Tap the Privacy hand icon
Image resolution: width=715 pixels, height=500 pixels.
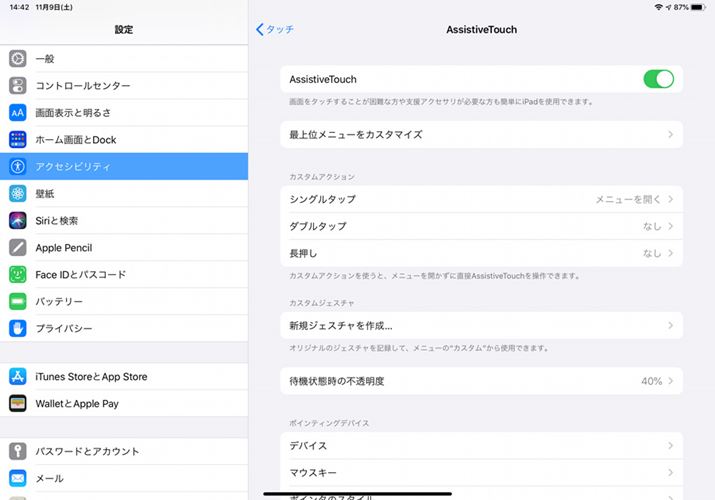coord(17,328)
